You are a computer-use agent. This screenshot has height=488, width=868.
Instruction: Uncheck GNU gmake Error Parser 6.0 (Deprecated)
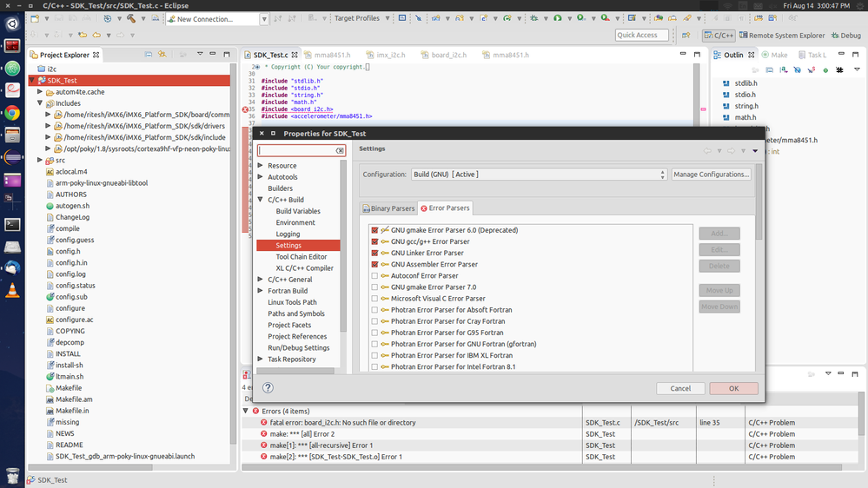click(374, 230)
